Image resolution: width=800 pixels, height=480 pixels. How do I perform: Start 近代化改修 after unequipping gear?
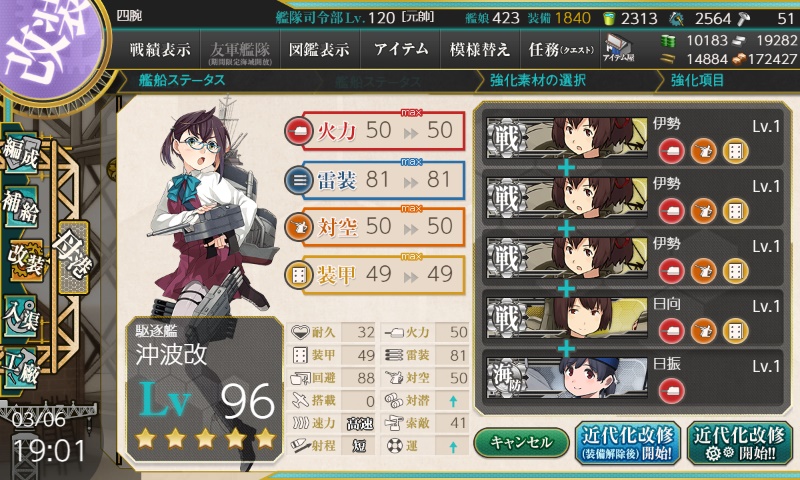point(628,443)
